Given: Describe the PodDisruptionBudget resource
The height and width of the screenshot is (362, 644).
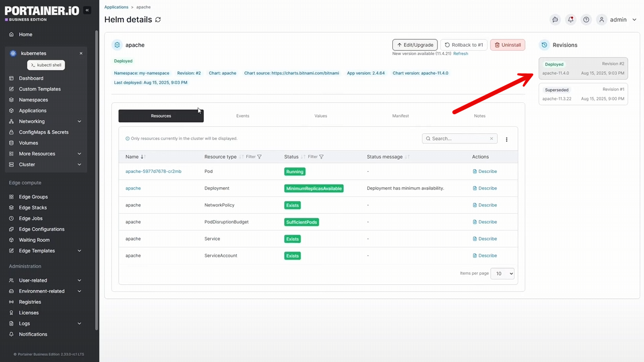Looking at the screenshot, I should tap(485, 222).
